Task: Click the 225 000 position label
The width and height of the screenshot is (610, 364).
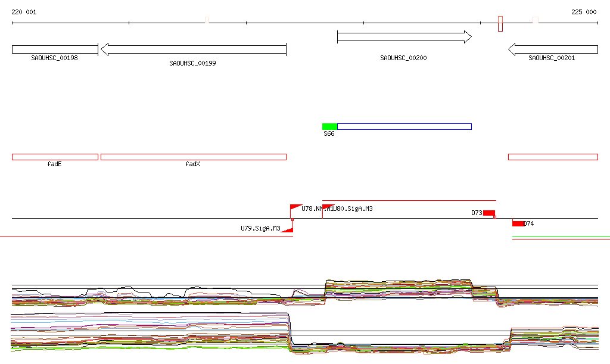Action: click(584, 12)
